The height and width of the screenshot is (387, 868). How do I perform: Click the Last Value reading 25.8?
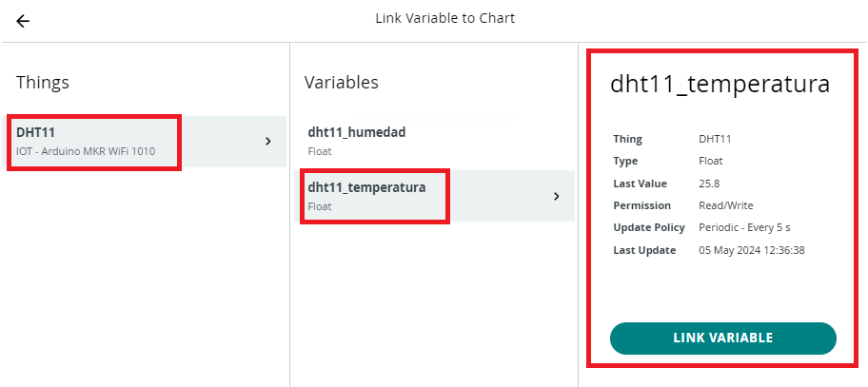click(709, 184)
